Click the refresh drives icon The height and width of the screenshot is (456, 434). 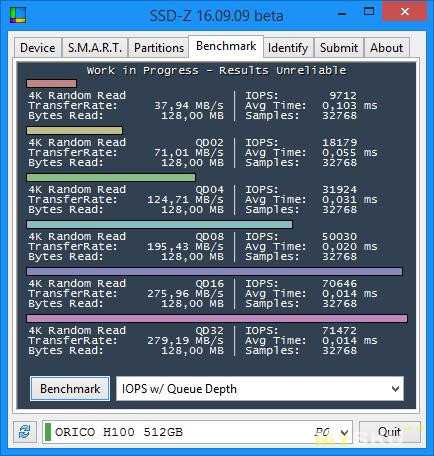pyautogui.click(x=24, y=432)
